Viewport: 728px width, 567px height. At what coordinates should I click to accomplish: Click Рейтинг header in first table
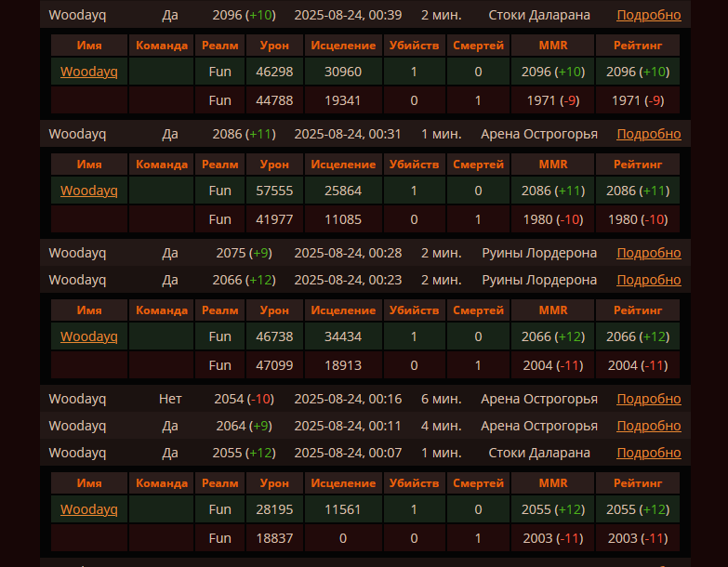click(638, 46)
